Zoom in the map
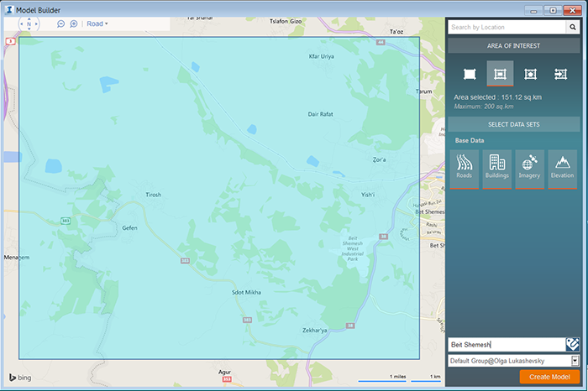The width and height of the screenshot is (588, 391). [74, 24]
